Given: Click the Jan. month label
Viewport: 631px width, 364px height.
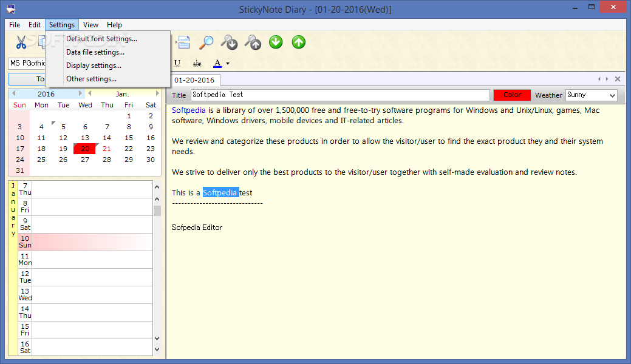Looking at the screenshot, I should point(122,93).
